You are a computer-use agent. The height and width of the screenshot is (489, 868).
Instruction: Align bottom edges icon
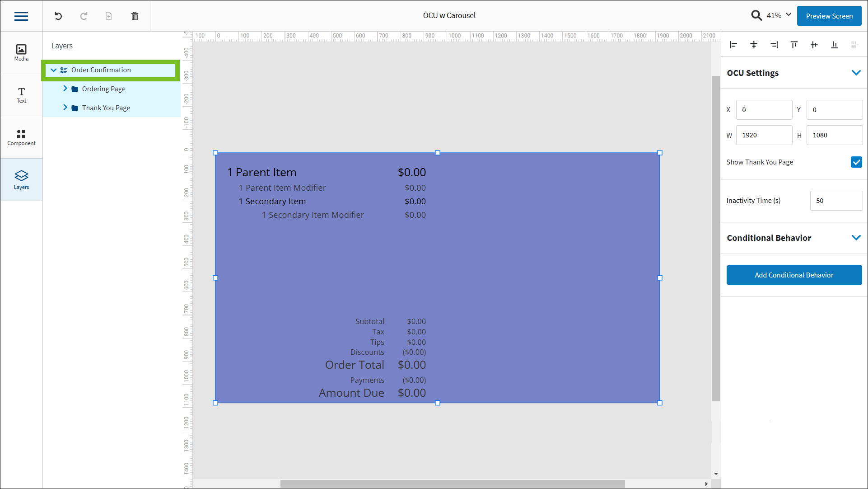(834, 45)
